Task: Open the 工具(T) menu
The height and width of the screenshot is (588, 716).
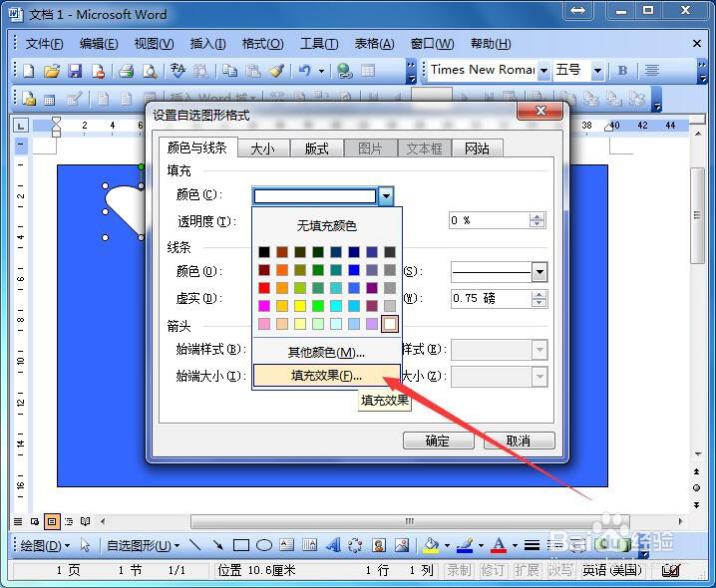Action: [x=319, y=44]
